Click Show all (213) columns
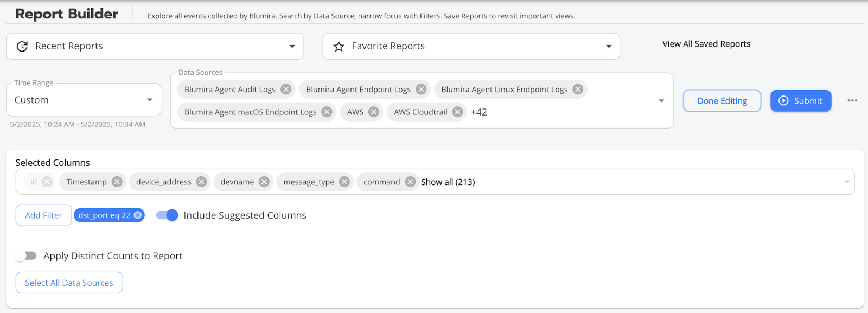The height and width of the screenshot is (313, 868). pyautogui.click(x=448, y=182)
